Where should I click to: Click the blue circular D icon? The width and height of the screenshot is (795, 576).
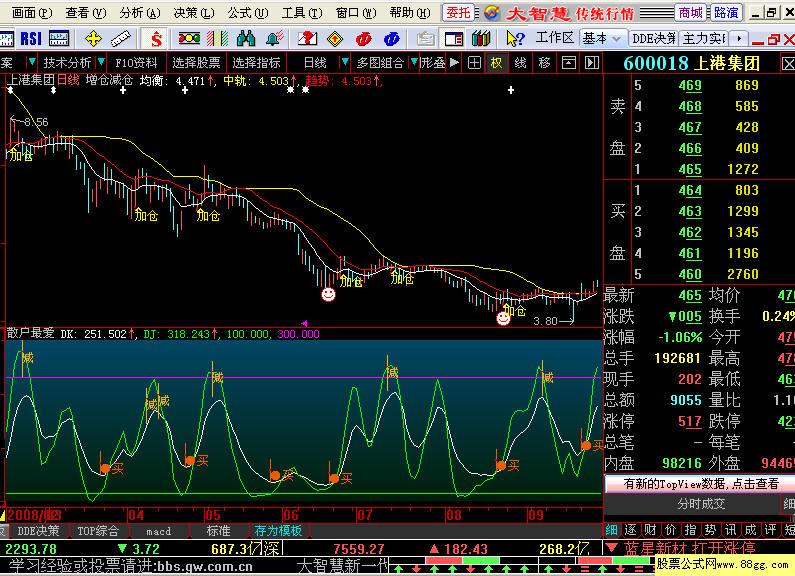391,39
